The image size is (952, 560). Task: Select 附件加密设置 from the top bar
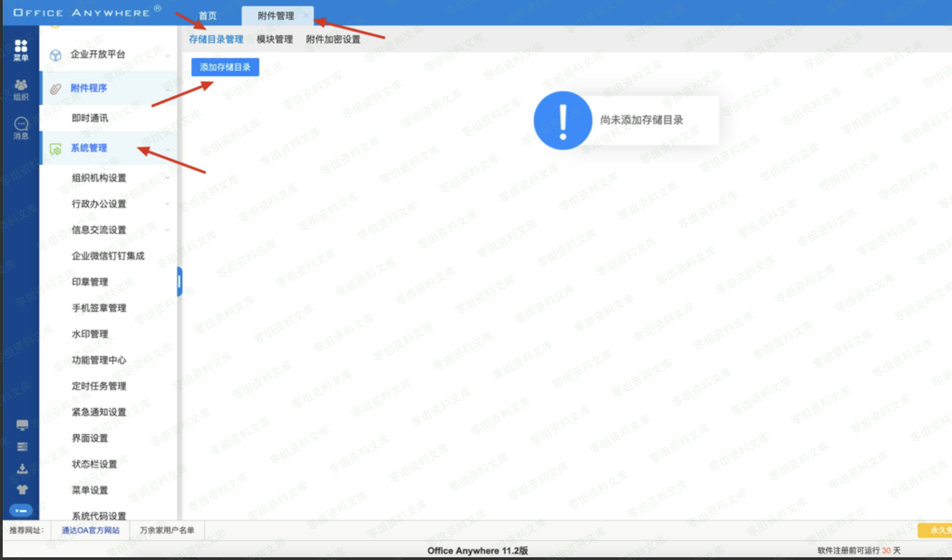tap(333, 39)
